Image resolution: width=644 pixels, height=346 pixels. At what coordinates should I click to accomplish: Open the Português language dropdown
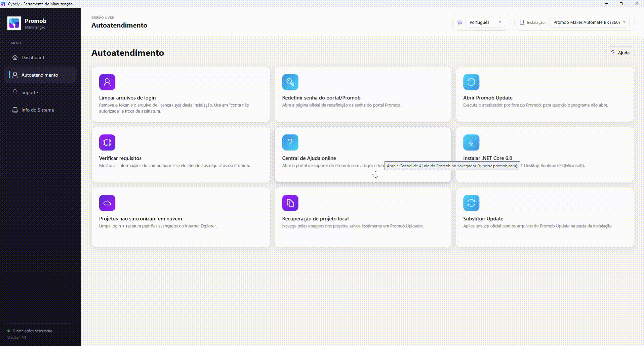pos(485,22)
